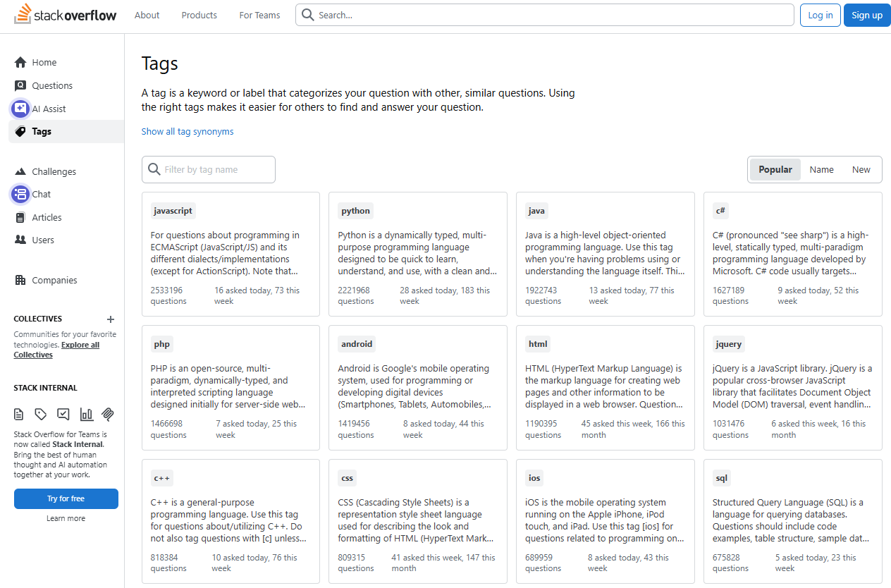This screenshot has height=588, width=891.
Task: Click the Users people icon
Action: click(x=20, y=240)
